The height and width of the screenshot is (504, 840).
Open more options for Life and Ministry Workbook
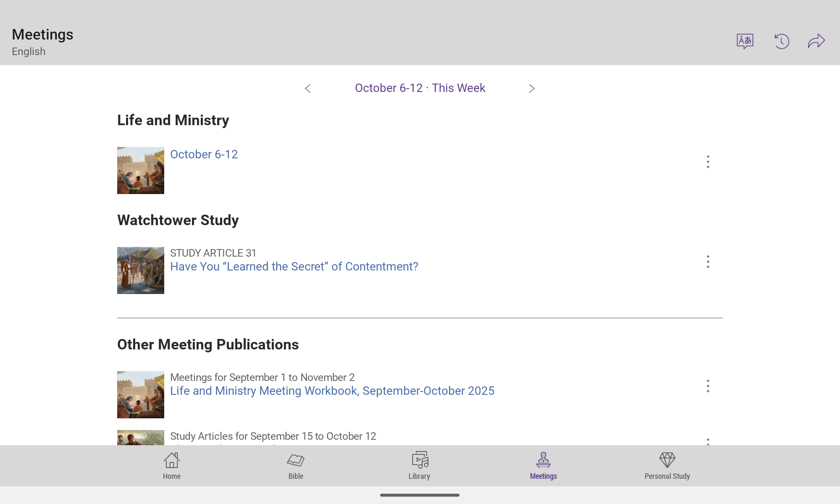coord(708,386)
